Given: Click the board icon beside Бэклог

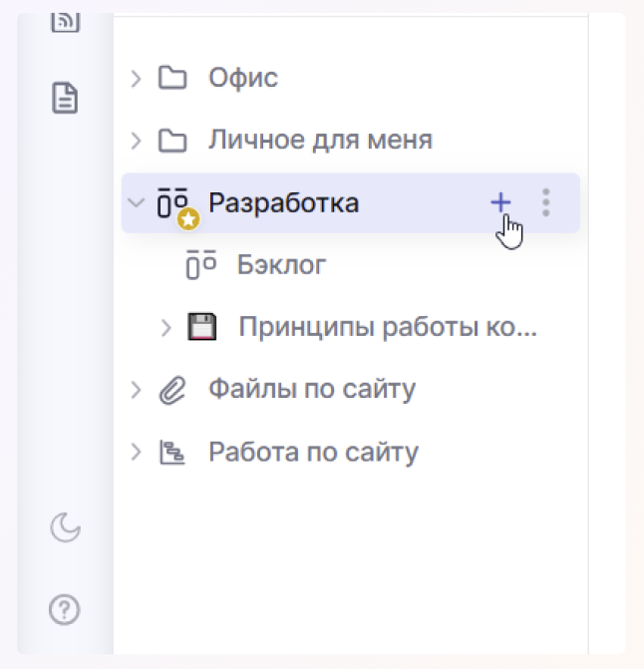Looking at the screenshot, I should coord(201,265).
